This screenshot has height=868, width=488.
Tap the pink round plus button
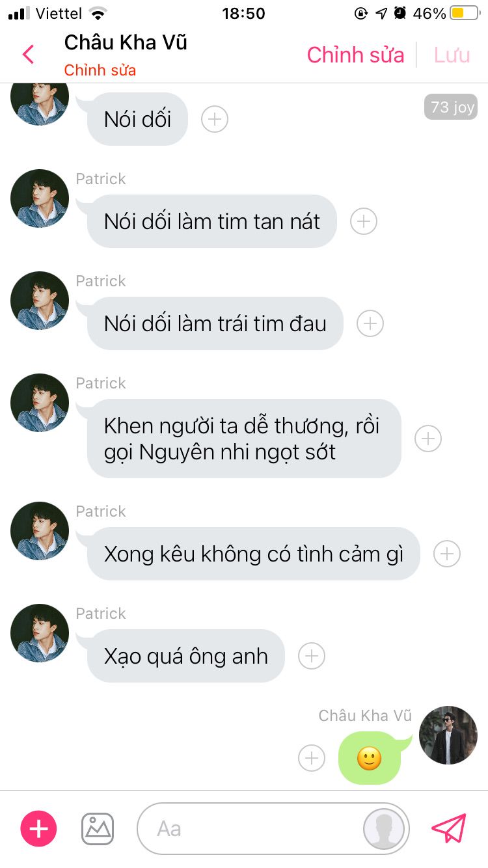point(39,828)
